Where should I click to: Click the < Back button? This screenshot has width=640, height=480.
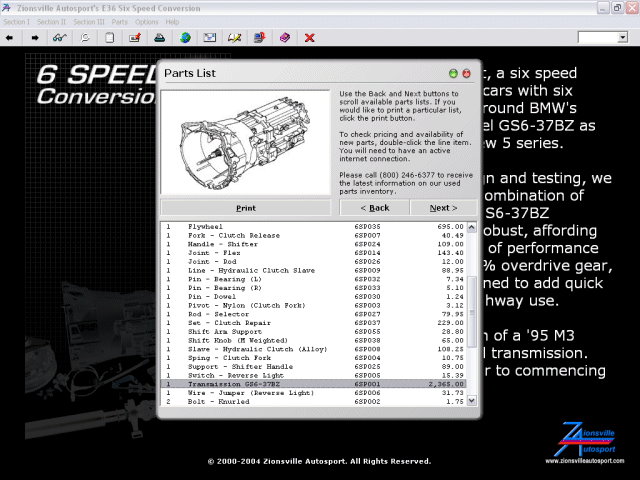(x=375, y=208)
